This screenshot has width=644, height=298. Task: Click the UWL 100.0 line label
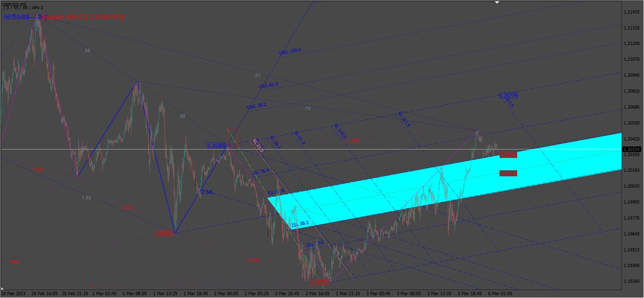tap(290, 51)
